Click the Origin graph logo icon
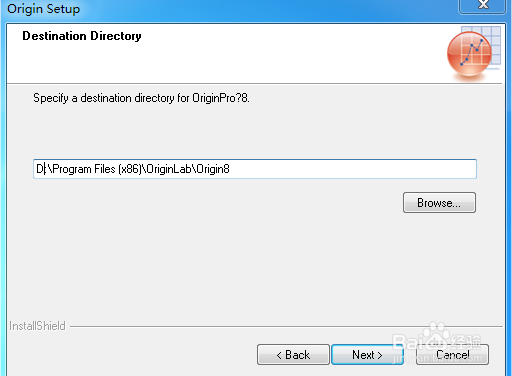 (x=473, y=53)
